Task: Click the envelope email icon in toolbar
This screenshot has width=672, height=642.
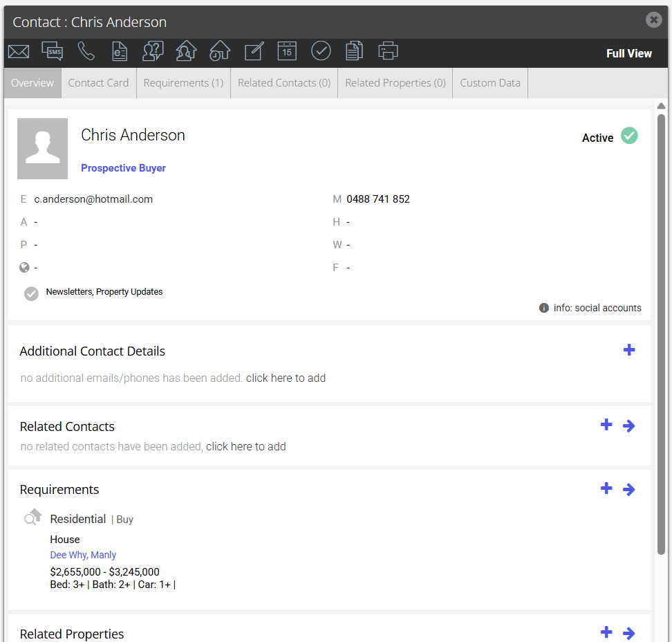Action: click(x=19, y=51)
